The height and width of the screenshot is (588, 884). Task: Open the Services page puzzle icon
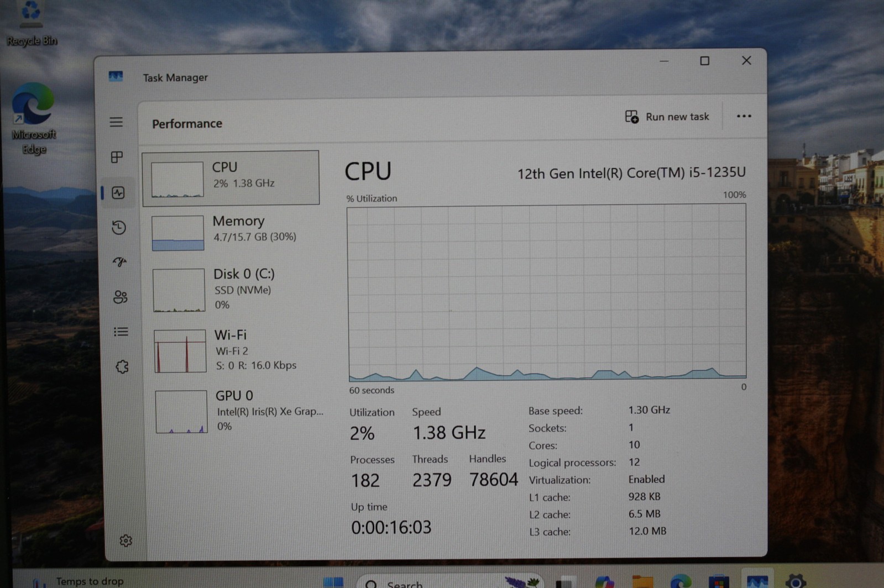pyautogui.click(x=122, y=367)
